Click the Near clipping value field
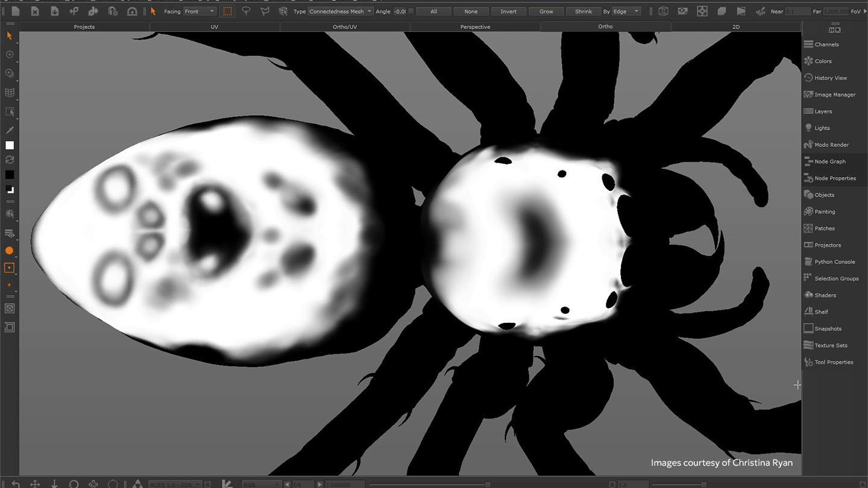 point(799,11)
